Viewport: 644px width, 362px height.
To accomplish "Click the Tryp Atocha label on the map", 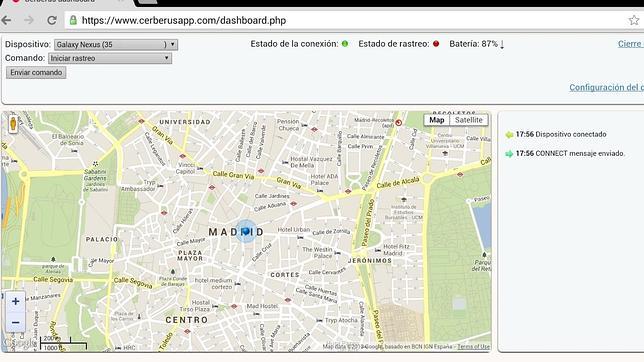I will (341, 320).
